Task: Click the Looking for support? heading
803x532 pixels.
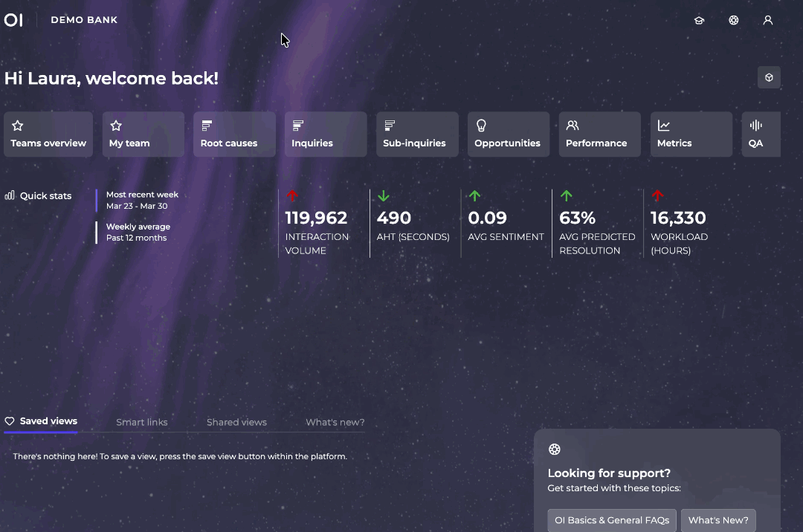Action: 609,473
